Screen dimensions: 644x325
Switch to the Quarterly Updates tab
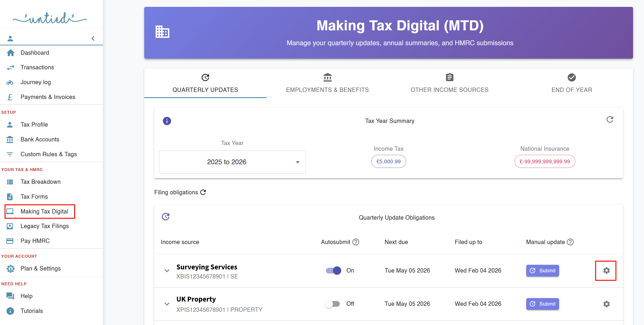click(205, 83)
